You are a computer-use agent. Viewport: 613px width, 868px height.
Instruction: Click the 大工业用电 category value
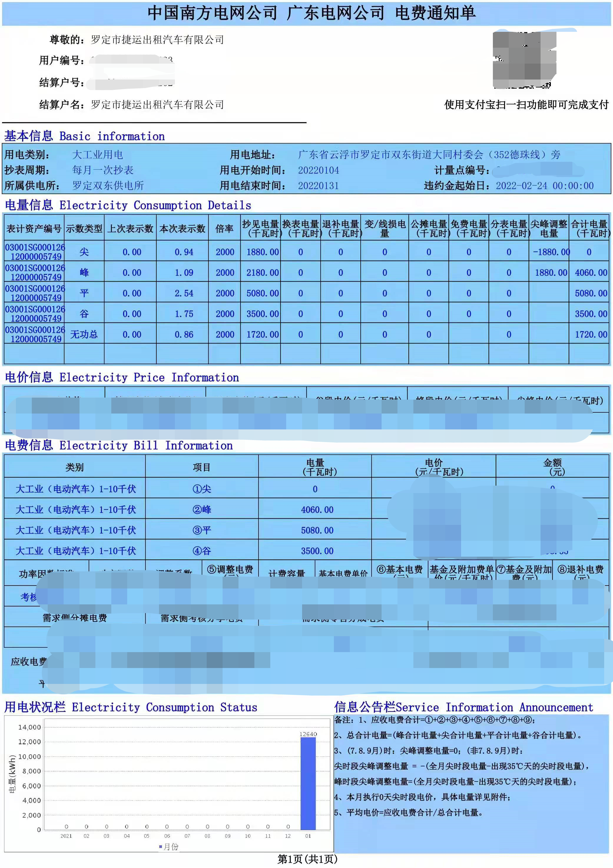click(97, 155)
